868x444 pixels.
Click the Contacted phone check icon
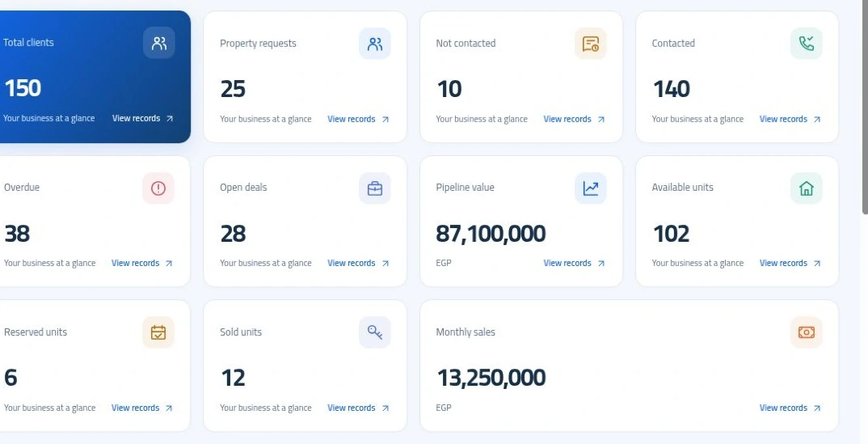point(807,44)
